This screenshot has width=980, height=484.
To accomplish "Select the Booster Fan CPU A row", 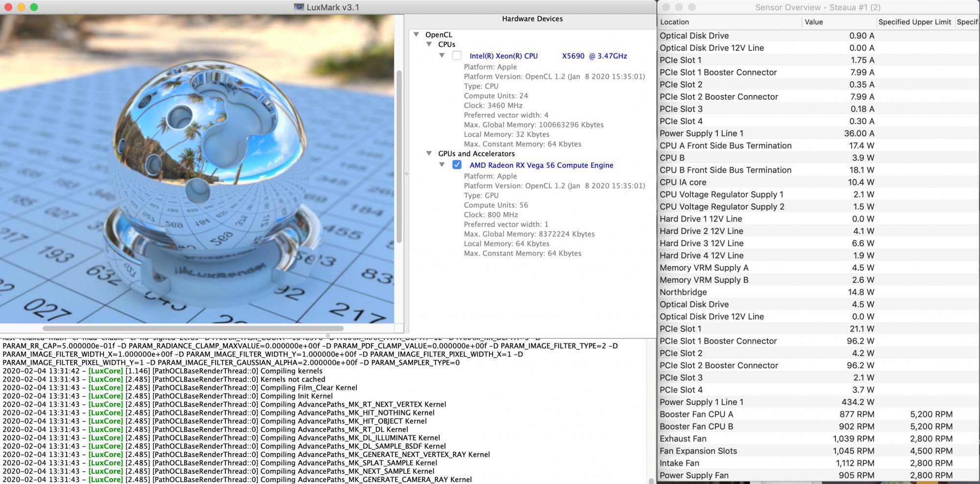I will pyautogui.click(x=818, y=414).
